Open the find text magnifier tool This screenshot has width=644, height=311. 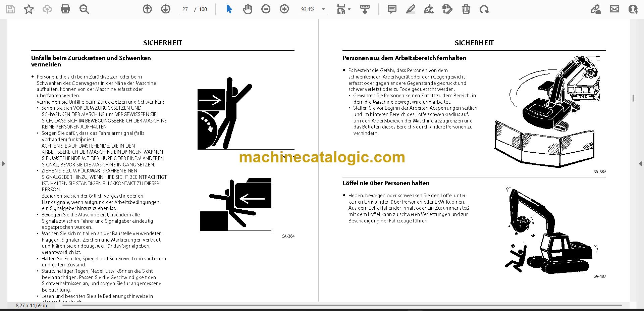coord(84,9)
